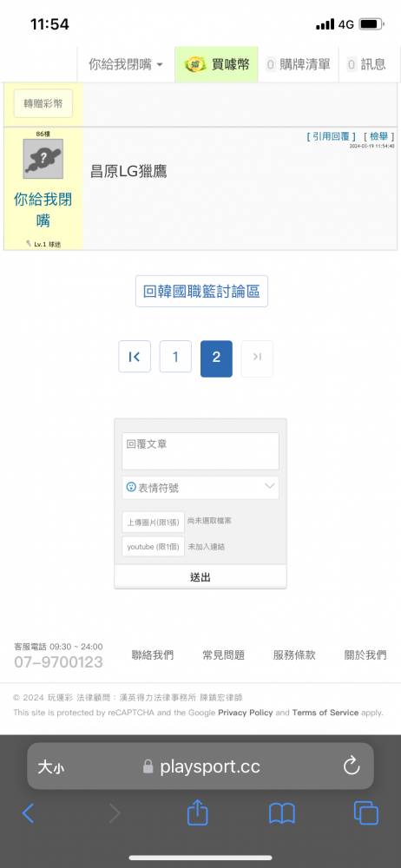Focus the 回覆文章 reply text field
The width and height of the screenshot is (401, 868).
pyautogui.click(x=200, y=451)
